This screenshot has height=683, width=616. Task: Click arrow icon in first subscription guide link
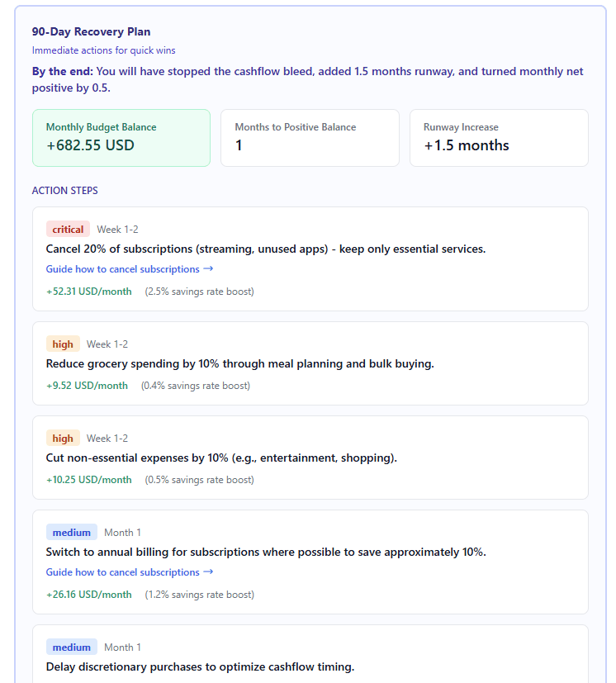pos(208,268)
